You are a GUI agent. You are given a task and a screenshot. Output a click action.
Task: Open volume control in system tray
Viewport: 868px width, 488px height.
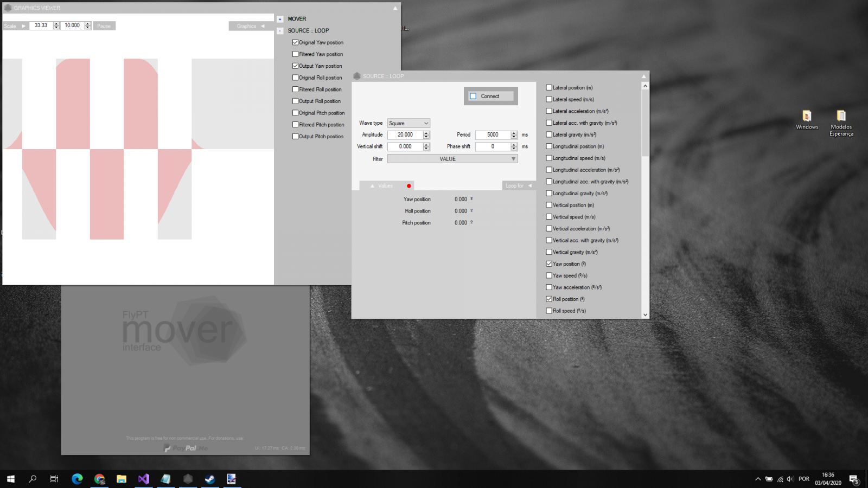pos(790,479)
